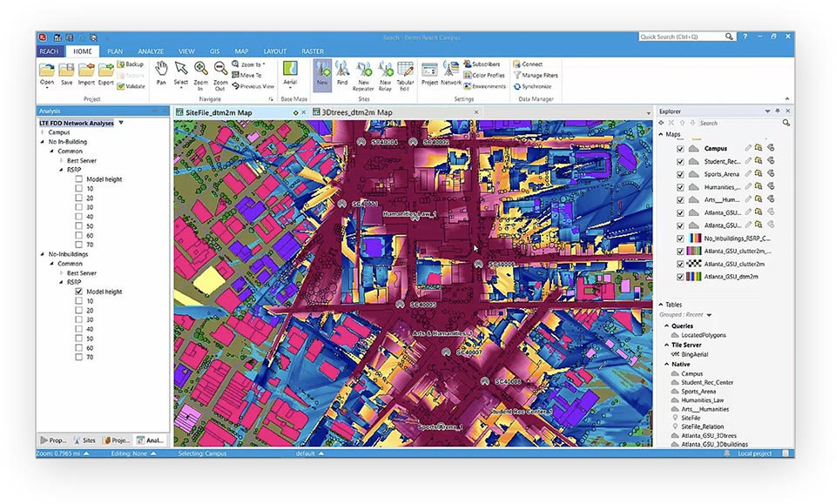The height and width of the screenshot is (504, 836).
Task: Switch to the ANALYZE ribbon tab
Action: (151, 51)
